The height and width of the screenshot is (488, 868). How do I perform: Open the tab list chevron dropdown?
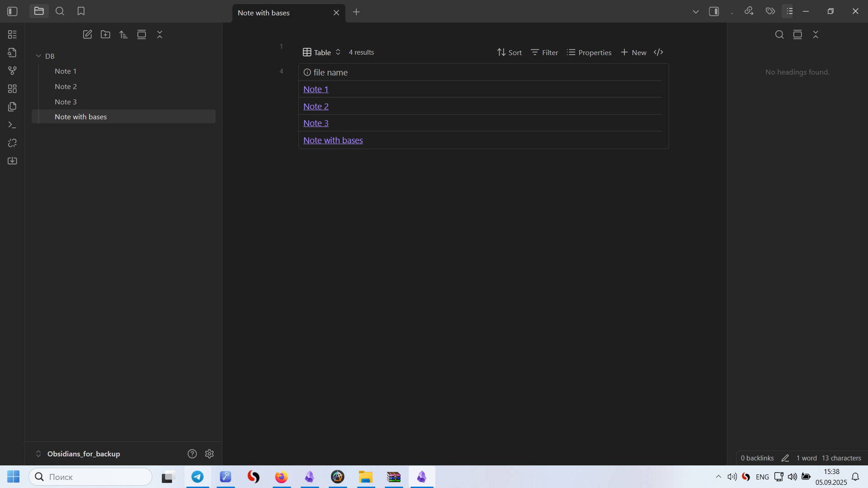click(696, 12)
